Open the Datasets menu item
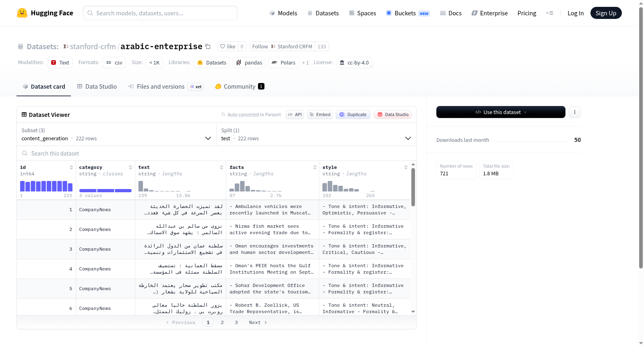Viewport: 644px width, 347px height. [x=323, y=13]
